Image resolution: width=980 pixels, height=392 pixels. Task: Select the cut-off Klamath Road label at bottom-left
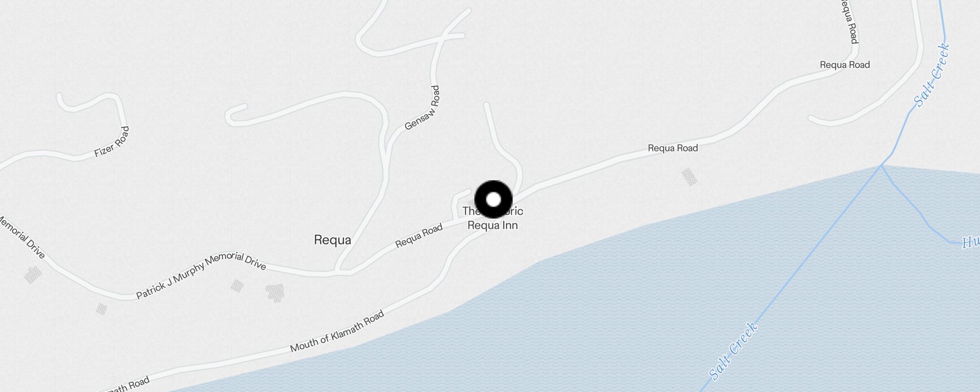[124, 385]
